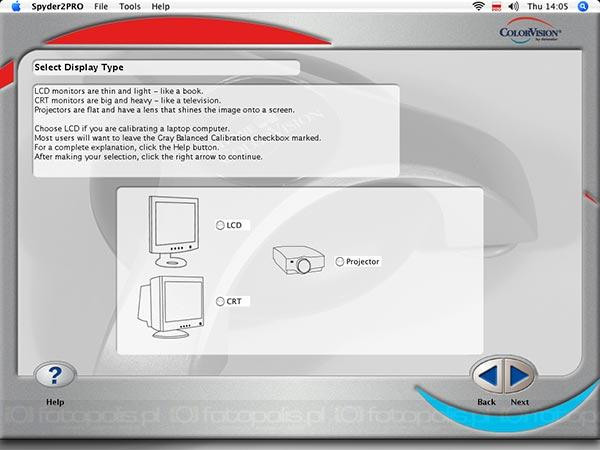Open the Tools menu
Screen dimensions: 600x450
[130, 7]
